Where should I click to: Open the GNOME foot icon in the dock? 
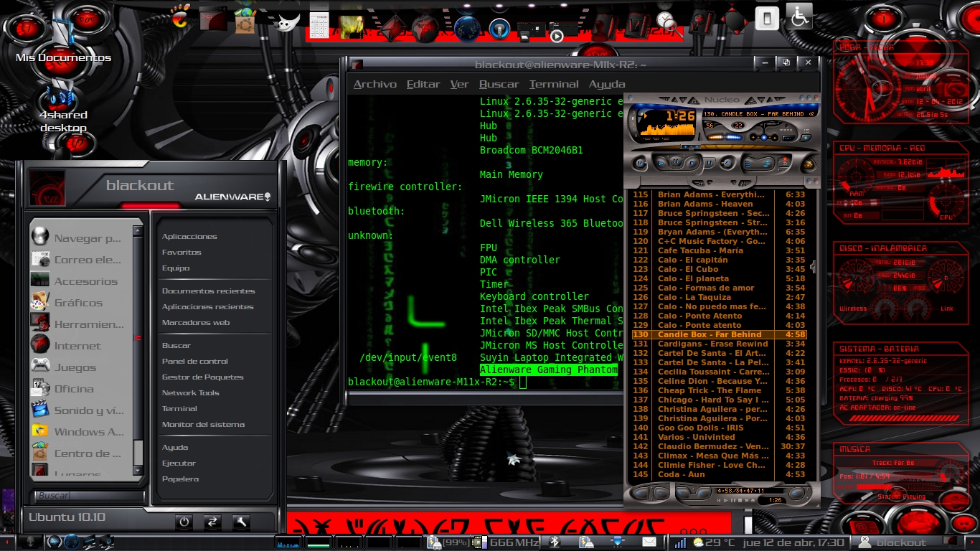(181, 17)
